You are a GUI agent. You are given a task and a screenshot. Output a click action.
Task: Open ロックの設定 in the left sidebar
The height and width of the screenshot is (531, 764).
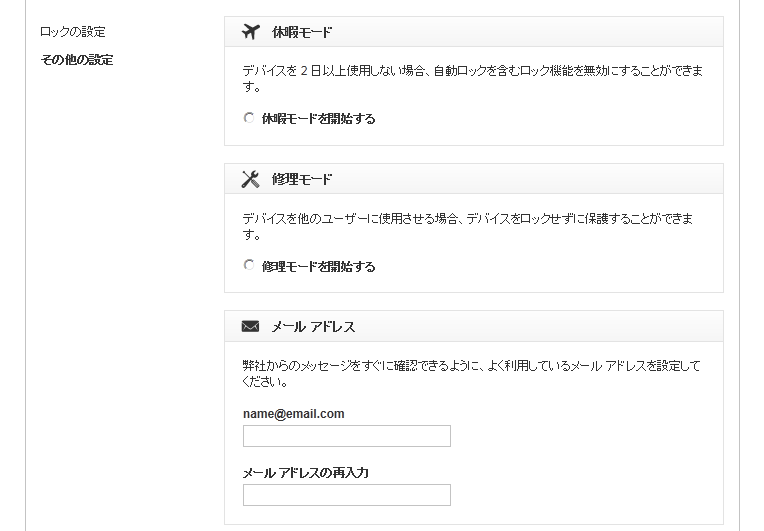click(x=72, y=32)
